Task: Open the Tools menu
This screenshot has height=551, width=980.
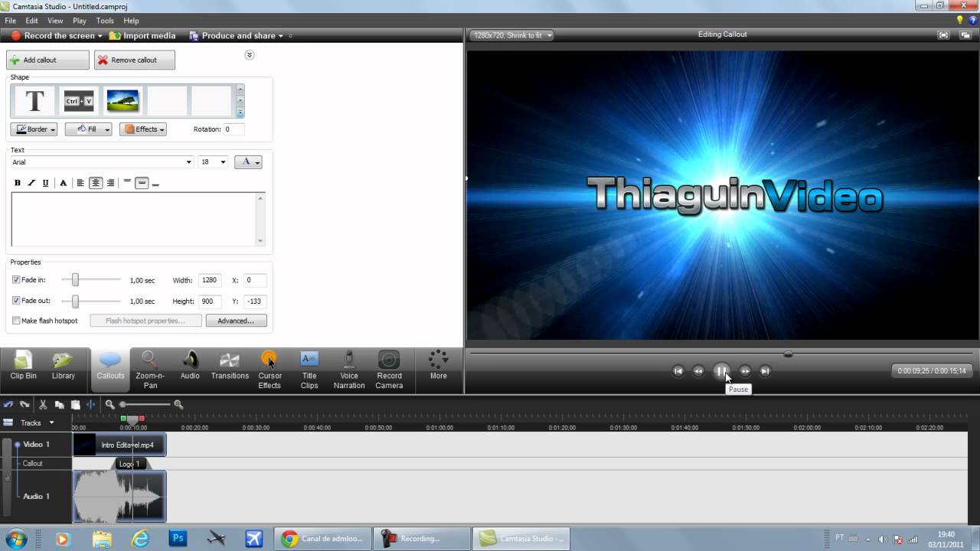Action: [105, 21]
